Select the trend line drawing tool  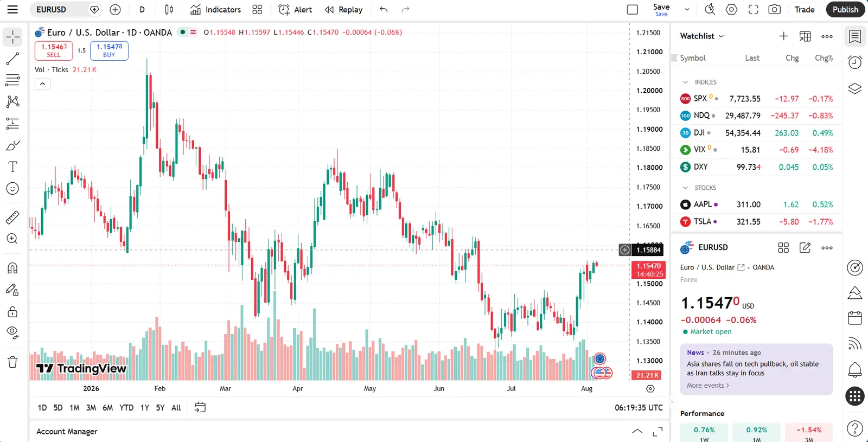pos(12,59)
